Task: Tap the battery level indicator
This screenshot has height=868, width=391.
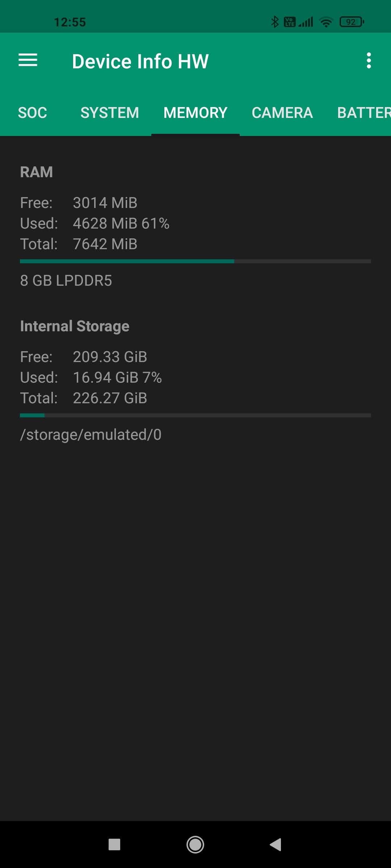Action: coord(351,22)
